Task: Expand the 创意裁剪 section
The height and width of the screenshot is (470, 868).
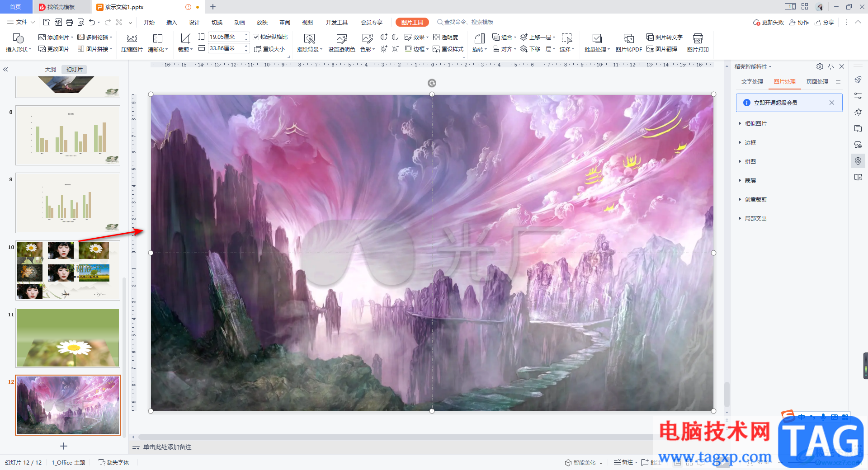Action: click(x=753, y=199)
